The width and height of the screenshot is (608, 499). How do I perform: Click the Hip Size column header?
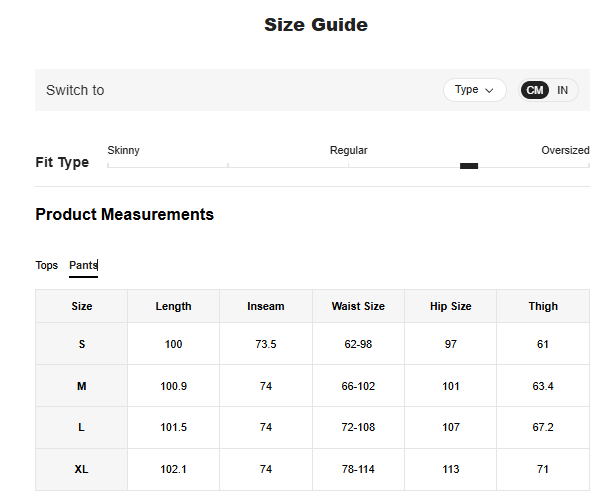450,306
